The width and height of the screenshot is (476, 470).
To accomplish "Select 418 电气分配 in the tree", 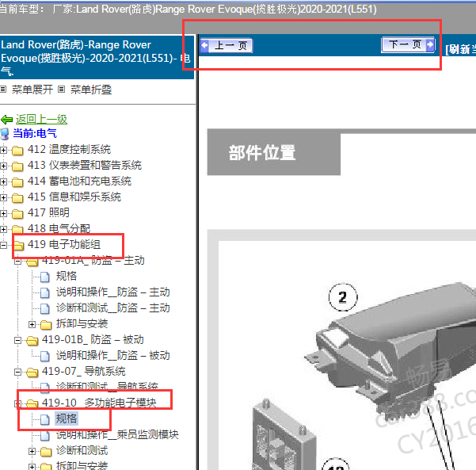I will coord(59,228).
